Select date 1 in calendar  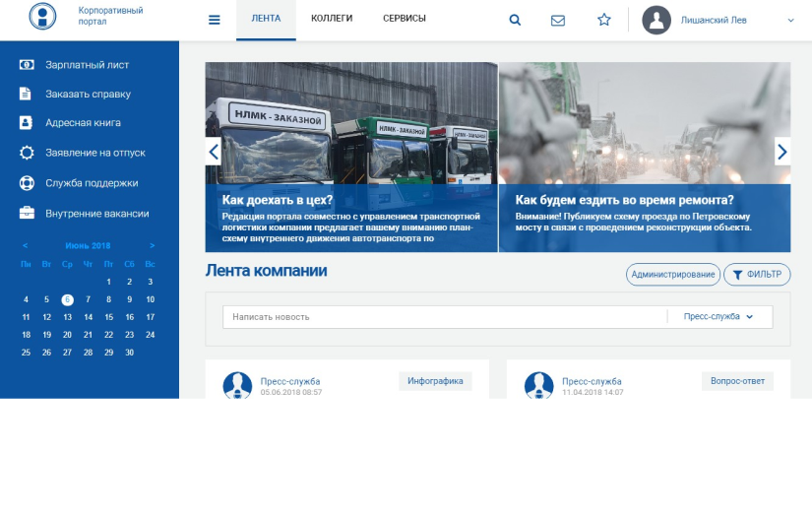108,282
